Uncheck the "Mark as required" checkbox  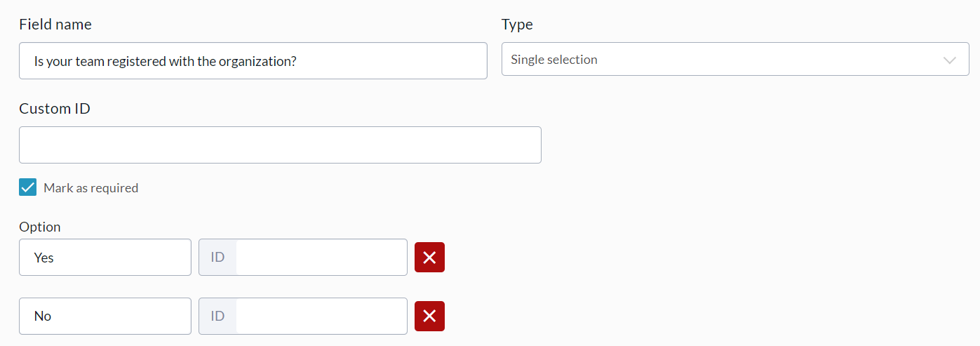pos(28,187)
